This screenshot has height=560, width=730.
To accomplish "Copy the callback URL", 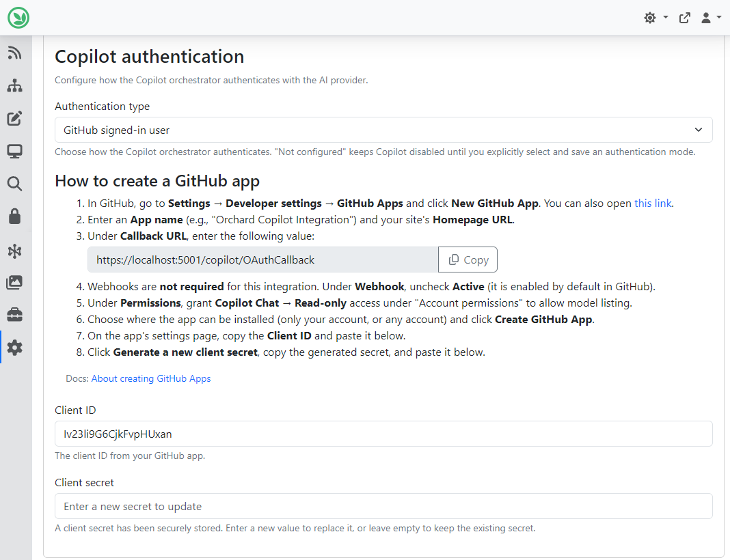I will 468,260.
